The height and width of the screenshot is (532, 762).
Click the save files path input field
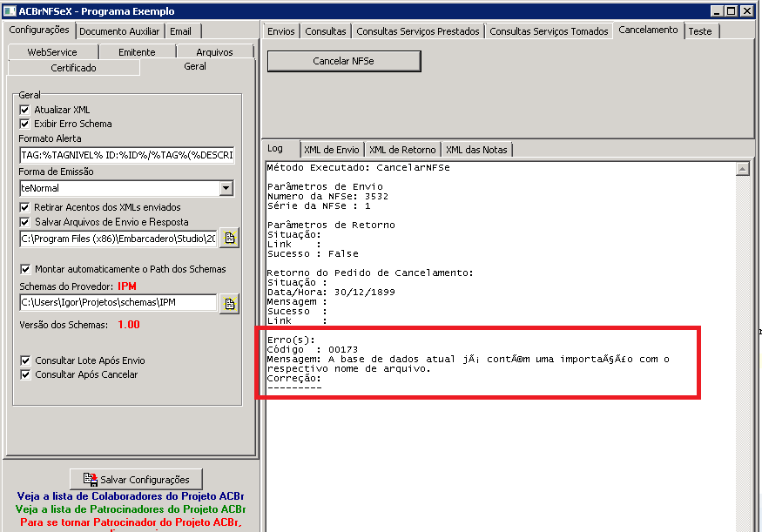tap(118, 239)
